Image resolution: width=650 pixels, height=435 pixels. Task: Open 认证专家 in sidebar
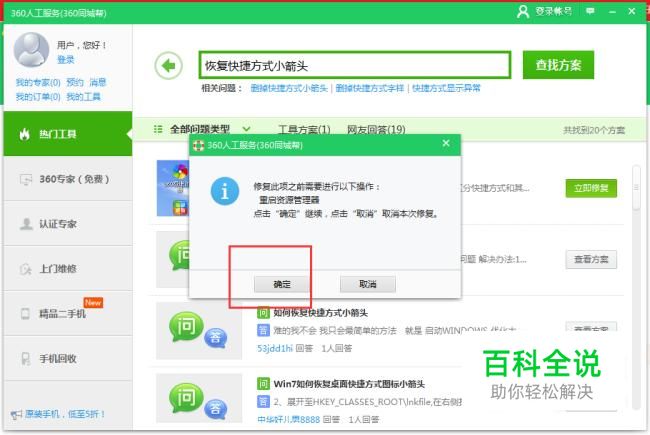coord(68,224)
